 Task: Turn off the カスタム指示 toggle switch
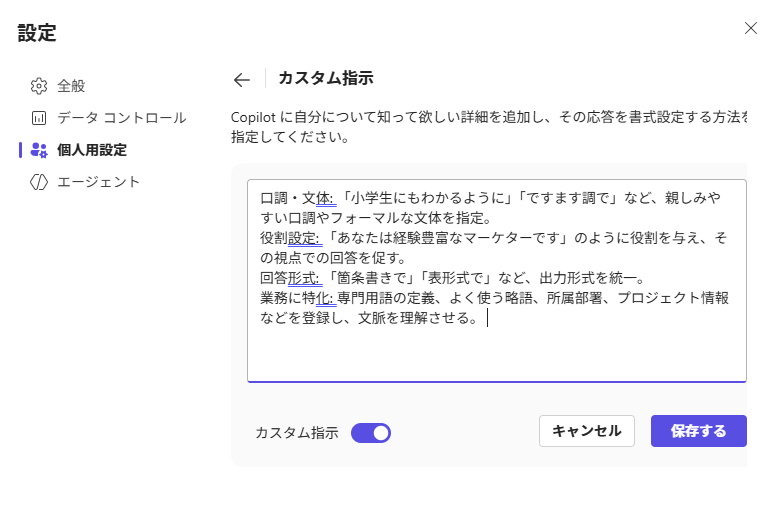(x=371, y=433)
